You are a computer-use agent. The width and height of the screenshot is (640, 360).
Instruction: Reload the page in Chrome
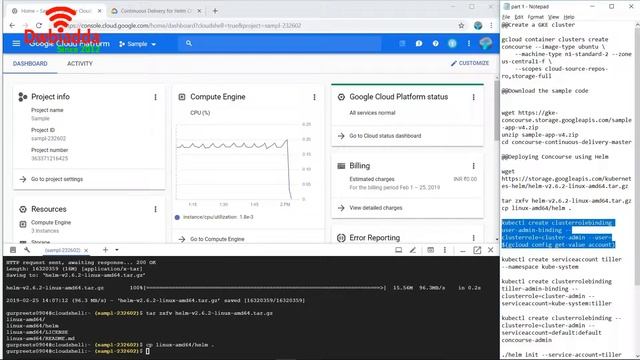[39, 25]
